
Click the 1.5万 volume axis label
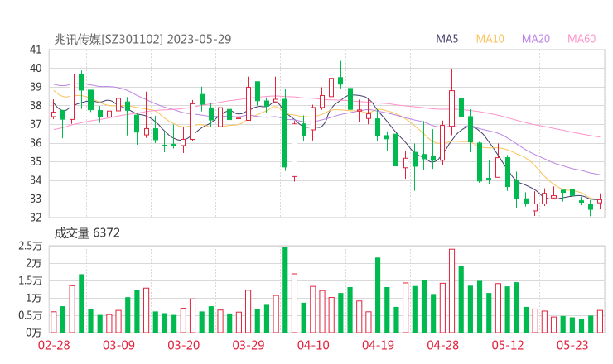tap(30, 280)
